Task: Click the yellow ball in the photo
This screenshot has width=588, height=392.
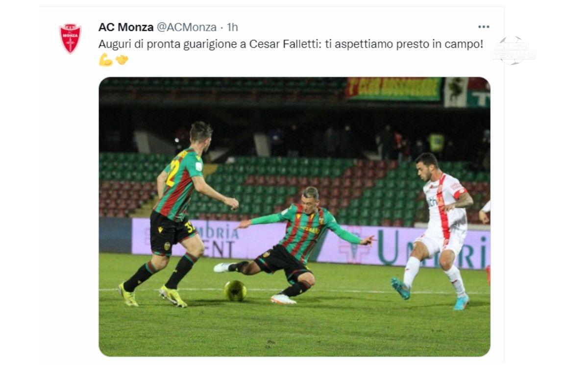Action: tap(235, 291)
